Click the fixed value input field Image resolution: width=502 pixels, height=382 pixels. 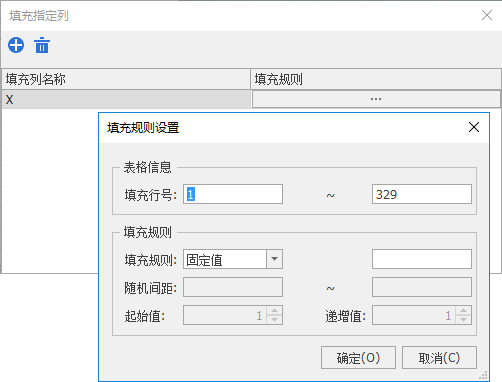[x=422, y=259]
